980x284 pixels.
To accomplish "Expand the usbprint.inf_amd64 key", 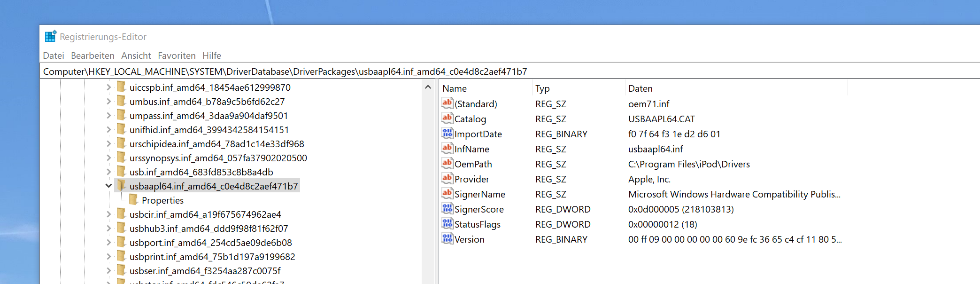I will coord(108,257).
